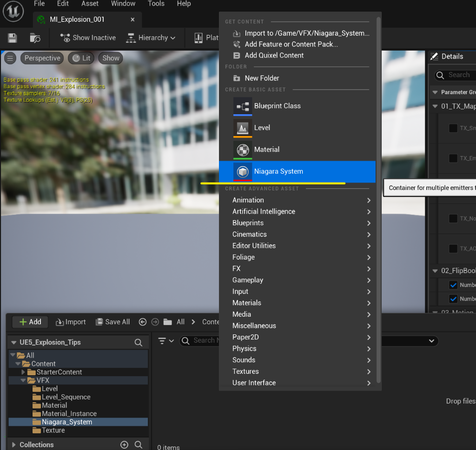Open the Asset menu
Image resolution: width=476 pixels, height=450 pixels.
pyautogui.click(x=90, y=4)
